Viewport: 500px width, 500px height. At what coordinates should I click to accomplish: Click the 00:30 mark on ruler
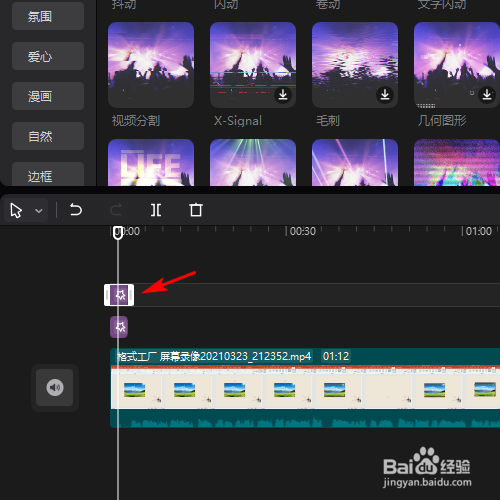303,231
